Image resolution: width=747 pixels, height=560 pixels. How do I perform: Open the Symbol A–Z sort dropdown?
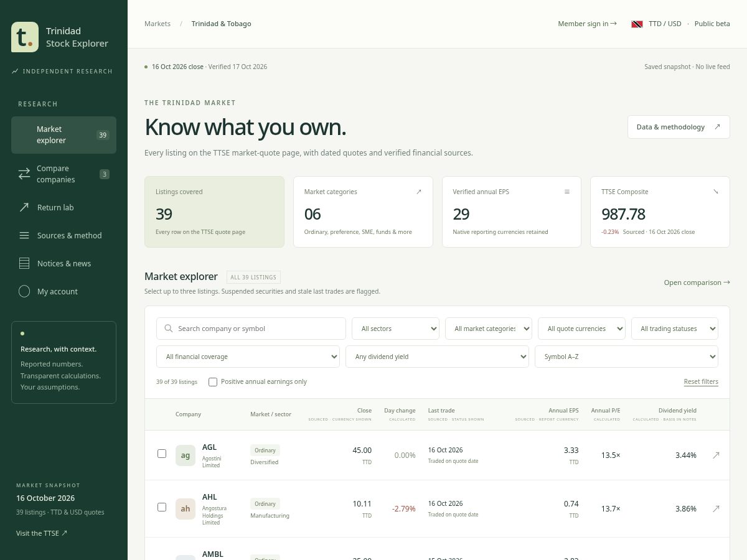tap(626, 357)
